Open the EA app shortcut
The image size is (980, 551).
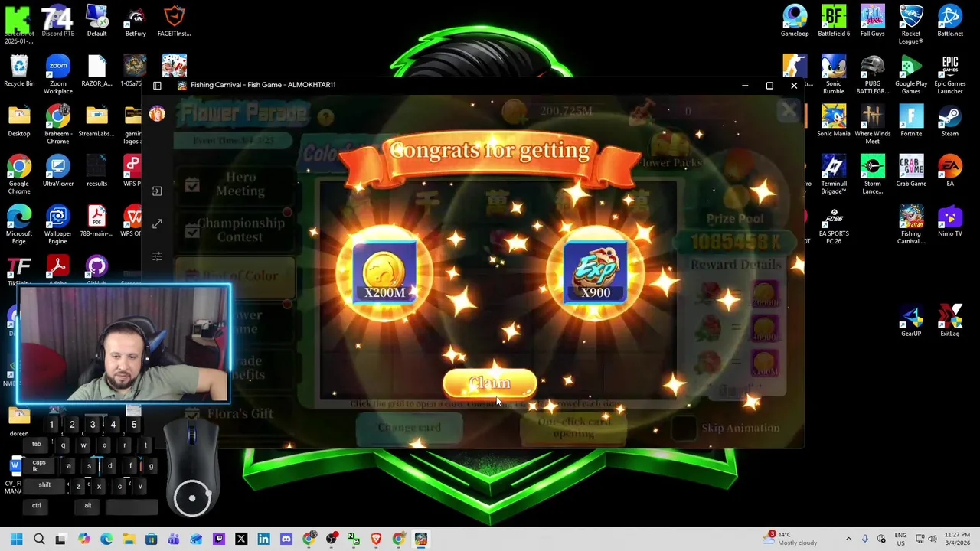[x=950, y=171]
